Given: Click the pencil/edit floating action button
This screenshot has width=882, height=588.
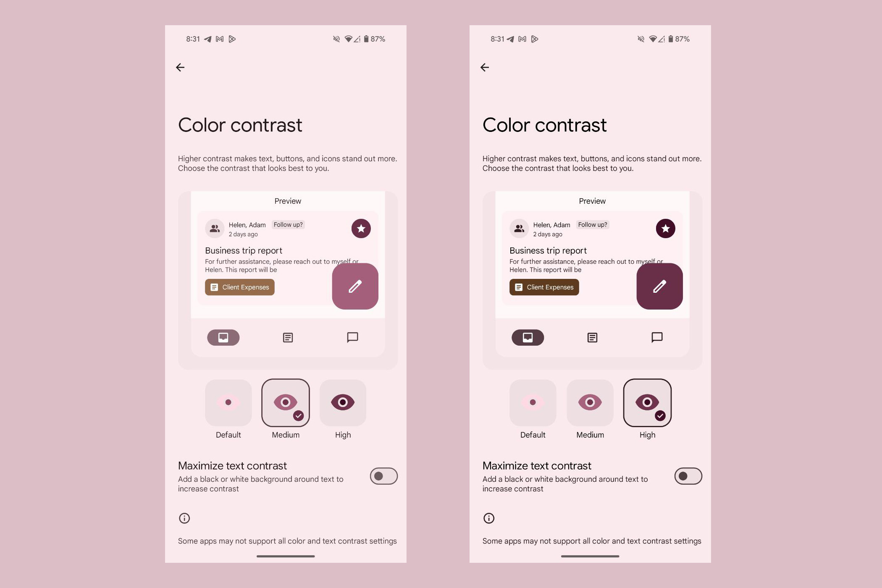Looking at the screenshot, I should point(355,286).
